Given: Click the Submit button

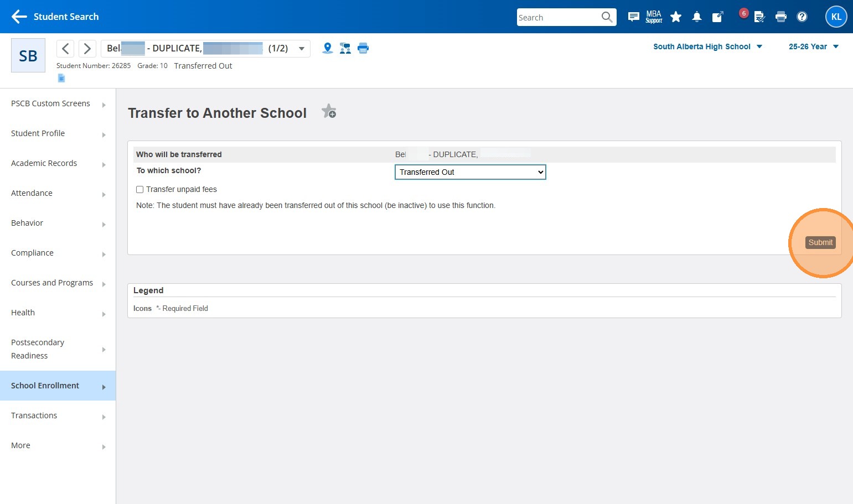Looking at the screenshot, I should tap(820, 242).
